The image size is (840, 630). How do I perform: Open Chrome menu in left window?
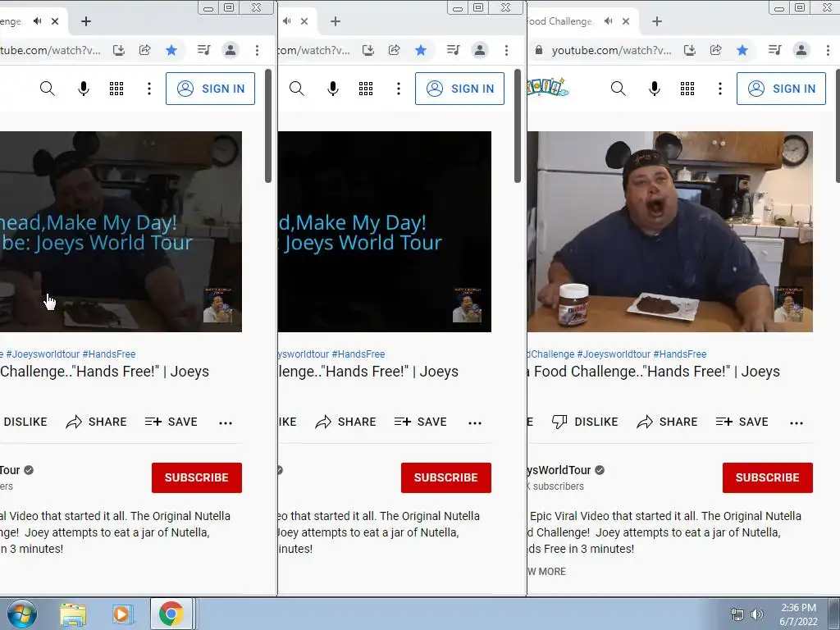(257, 50)
